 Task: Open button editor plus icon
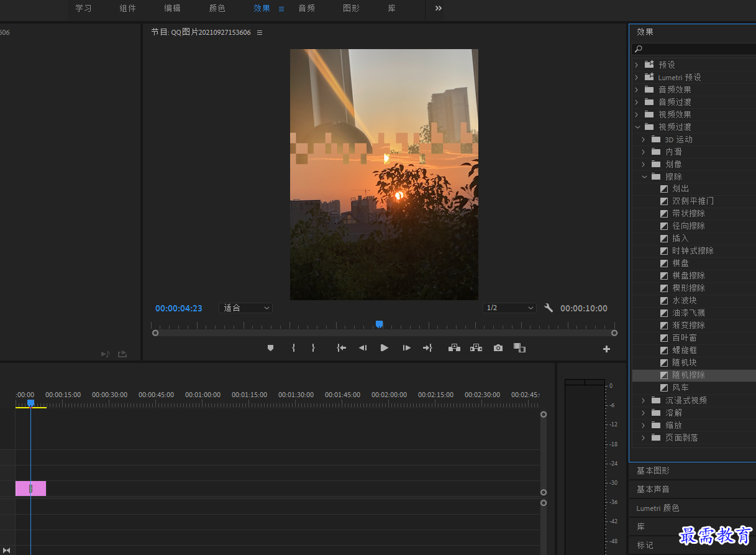[606, 349]
